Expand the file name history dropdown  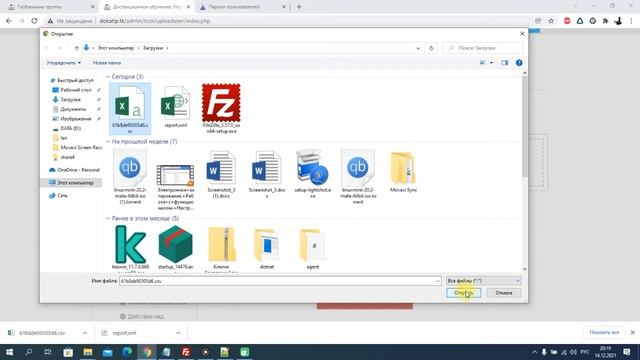point(438,281)
